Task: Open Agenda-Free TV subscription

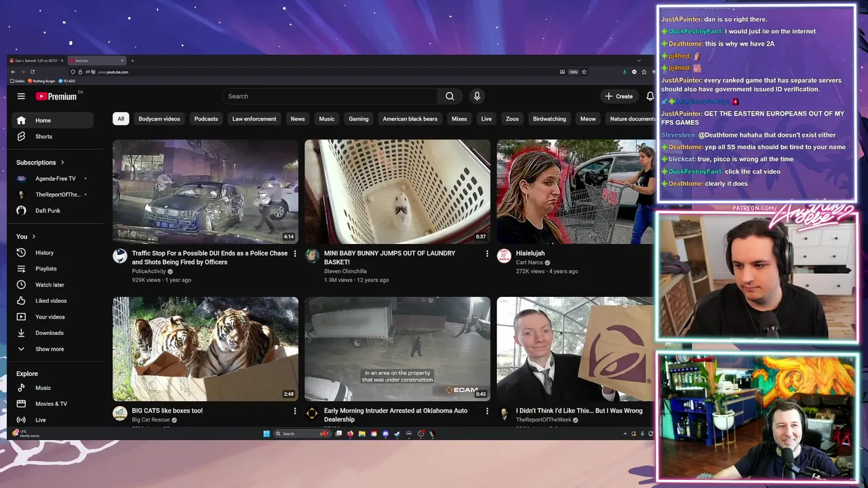Action: [x=52, y=178]
